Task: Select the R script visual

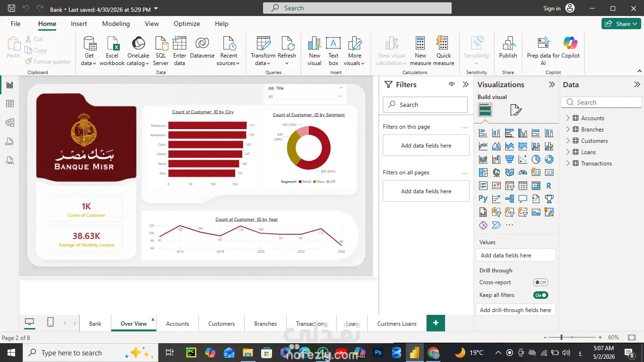Action: point(549,186)
